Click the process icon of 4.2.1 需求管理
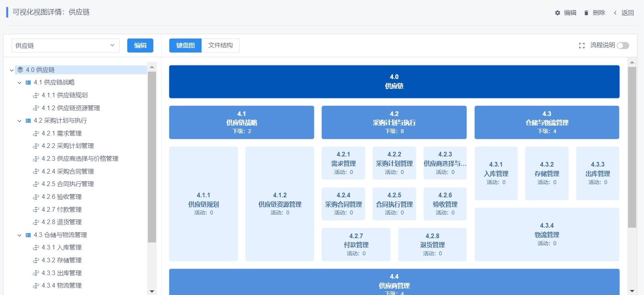Screen dimensions: 644x295 (36, 133)
